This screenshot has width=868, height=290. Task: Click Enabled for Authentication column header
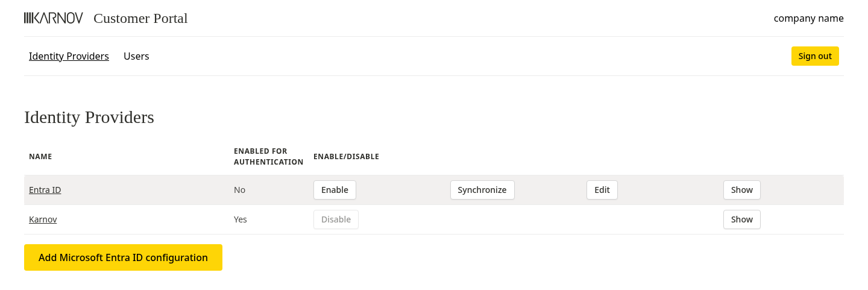[x=268, y=157]
